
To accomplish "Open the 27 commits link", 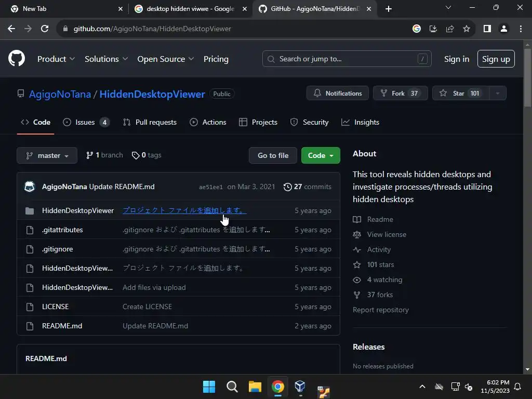I will pos(308,187).
